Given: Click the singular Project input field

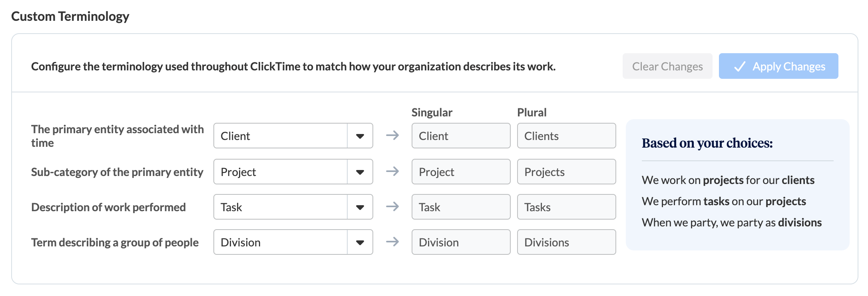Looking at the screenshot, I should point(461,172).
